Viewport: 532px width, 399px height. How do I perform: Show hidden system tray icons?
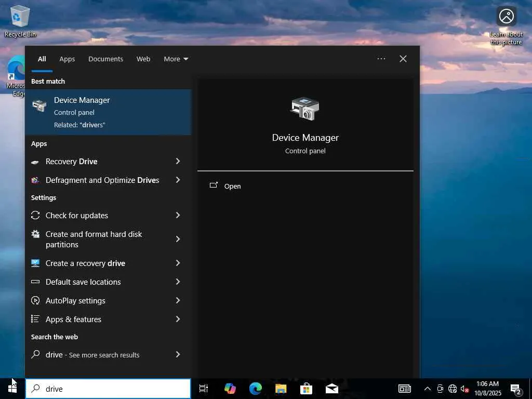[x=428, y=389]
